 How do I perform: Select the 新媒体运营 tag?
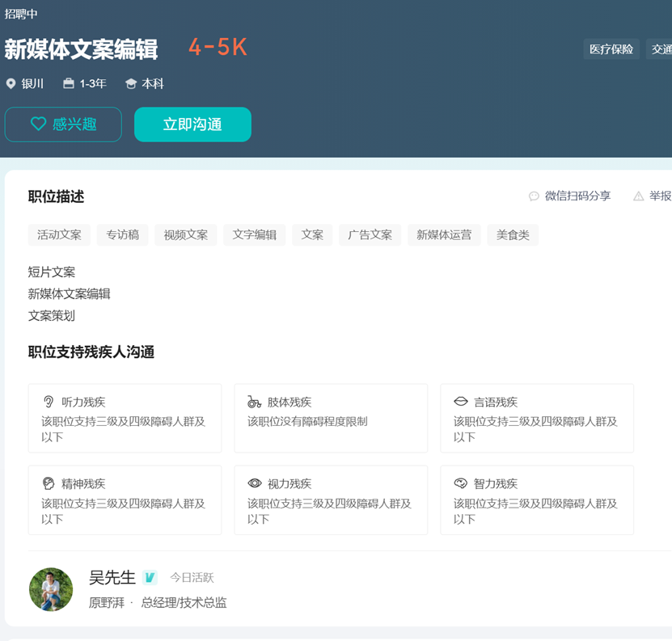point(444,235)
